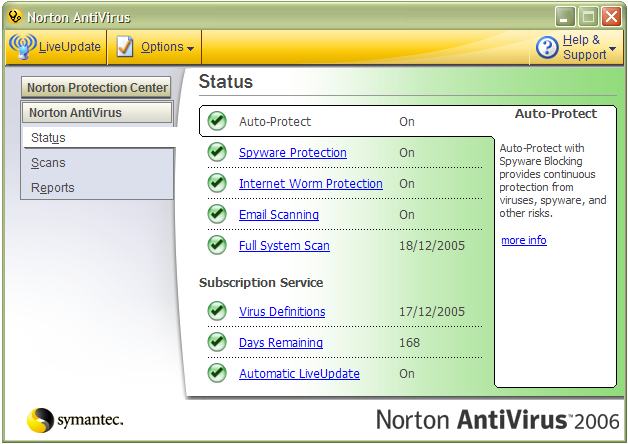Go to Reports in the sidebar
Image resolution: width=628 pixels, height=444 pixels.
(52, 187)
